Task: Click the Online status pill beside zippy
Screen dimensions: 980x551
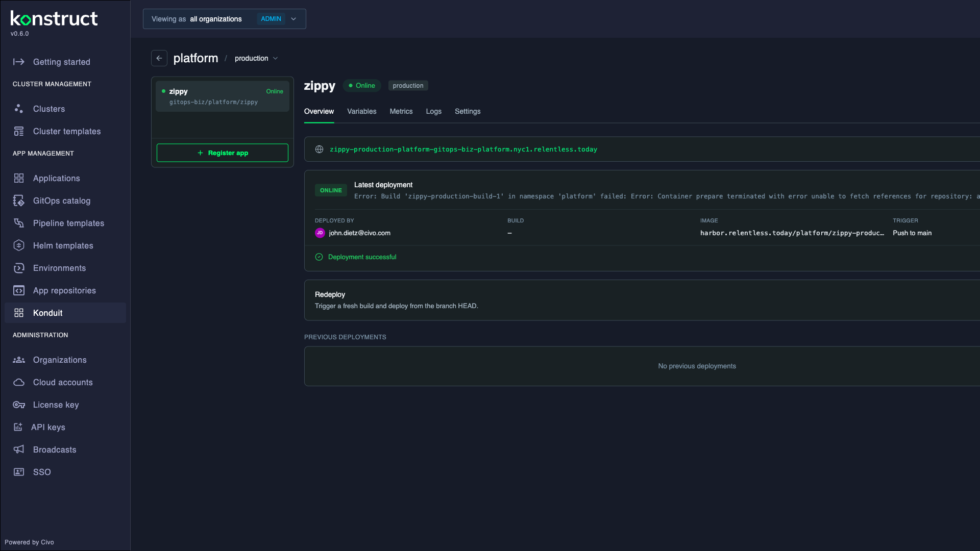Action: click(x=362, y=86)
